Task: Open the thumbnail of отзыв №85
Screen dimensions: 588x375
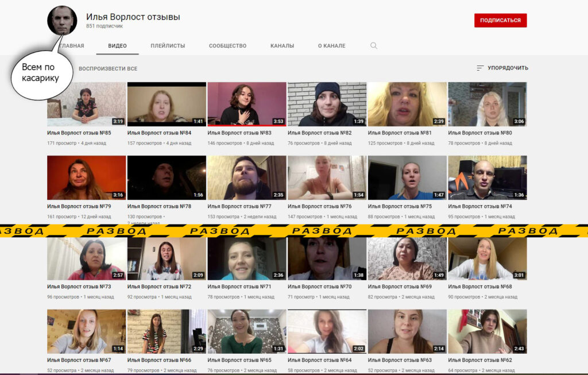Action: coord(86,104)
